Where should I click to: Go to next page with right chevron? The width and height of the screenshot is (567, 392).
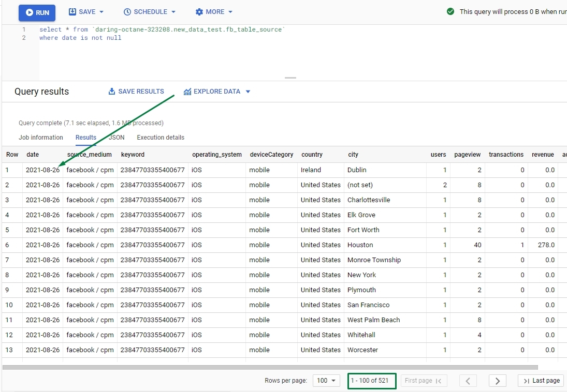tap(497, 381)
